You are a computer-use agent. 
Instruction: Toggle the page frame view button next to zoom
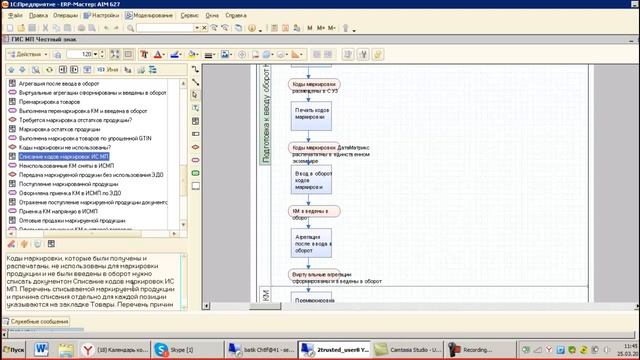click(x=128, y=54)
